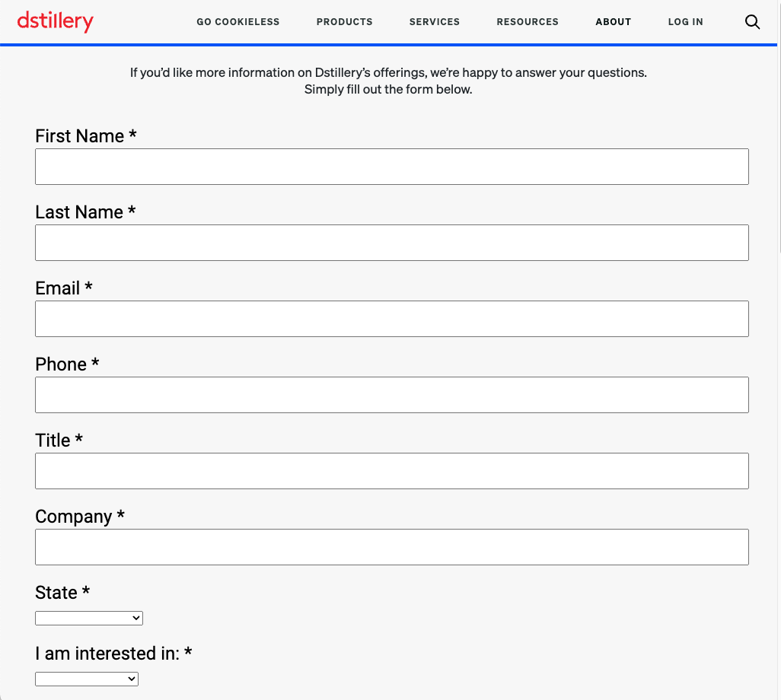The height and width of the screenshot is (700, 781).
Task: Click the First Name label
Action: (79, 136)
